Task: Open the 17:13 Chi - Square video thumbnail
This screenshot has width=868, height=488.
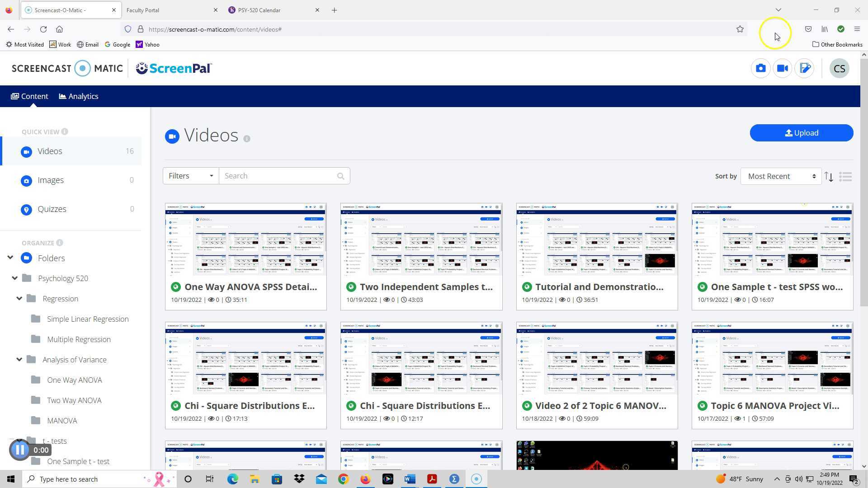Action: (x=246, y=358)
